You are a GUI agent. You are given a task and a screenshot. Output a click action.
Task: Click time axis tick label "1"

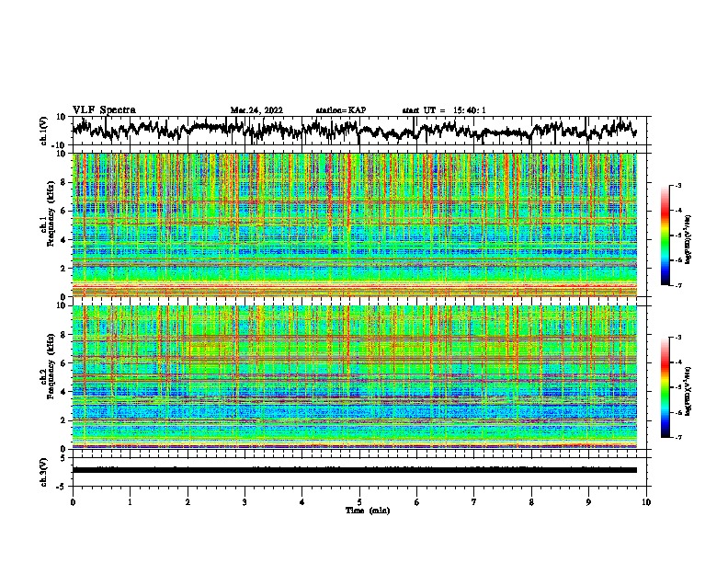click(x=130, y=502)
